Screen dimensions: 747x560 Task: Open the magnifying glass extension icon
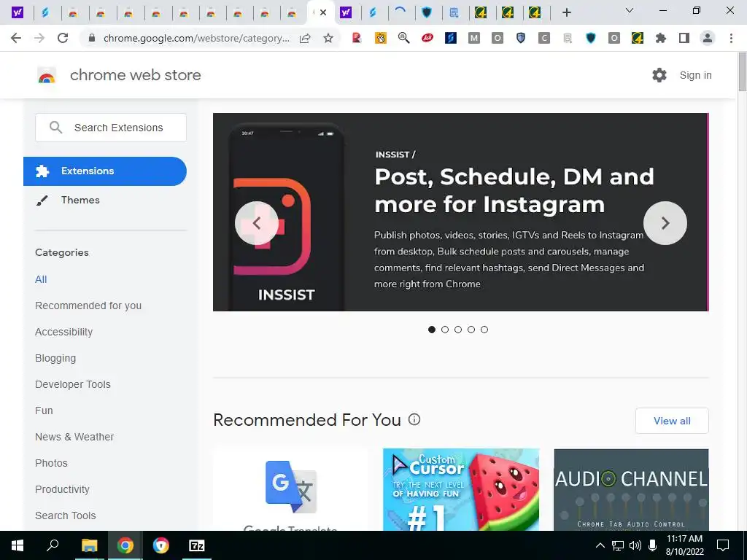click(403, 38)
